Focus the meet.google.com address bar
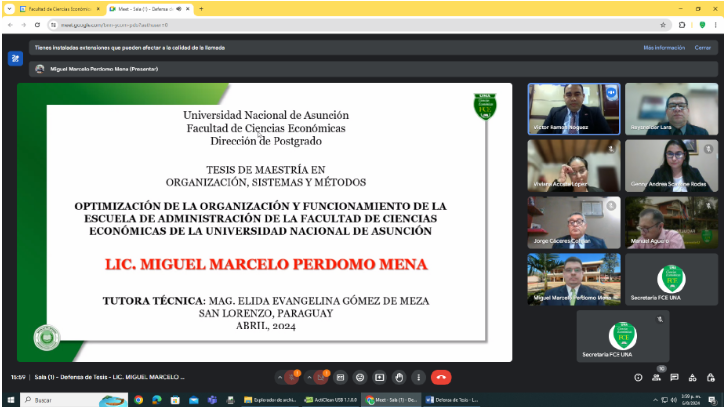Screen dimensions: 725x407 [x=358, y=25]
